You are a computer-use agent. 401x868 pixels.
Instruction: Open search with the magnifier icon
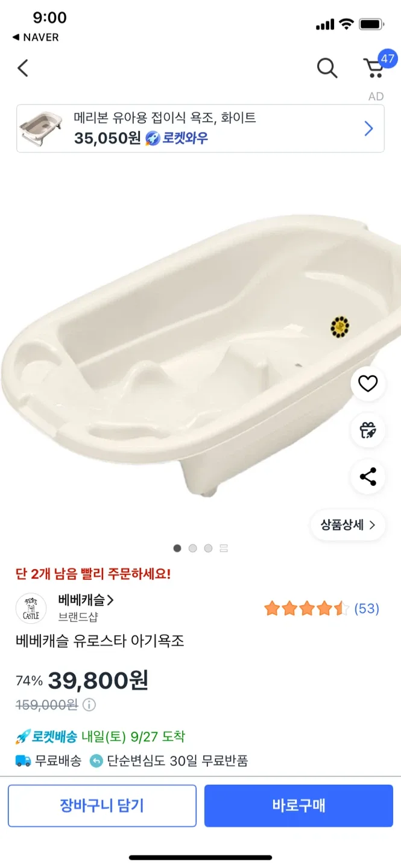coord(327,68)
